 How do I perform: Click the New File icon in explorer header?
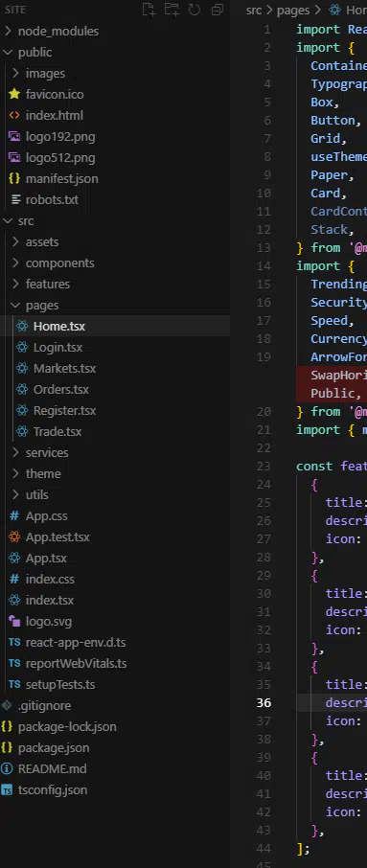pyautogui.click(x=149, y=10)
